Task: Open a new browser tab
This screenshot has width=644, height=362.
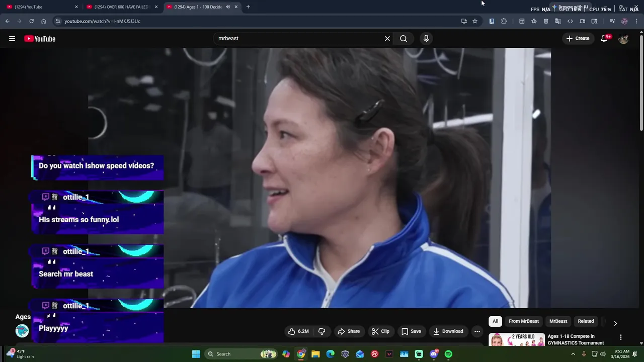Action: click(x=248, y=7)
